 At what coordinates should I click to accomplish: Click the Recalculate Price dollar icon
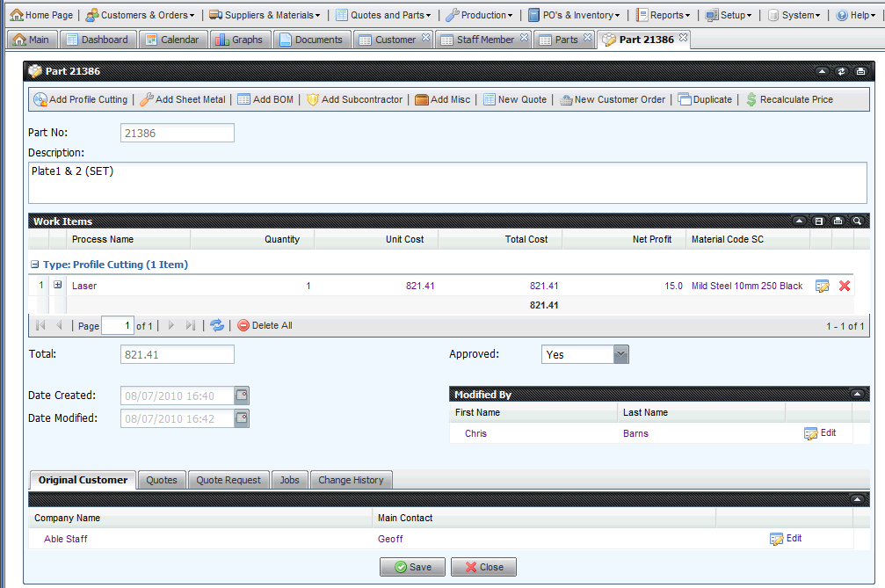point(751,100)
